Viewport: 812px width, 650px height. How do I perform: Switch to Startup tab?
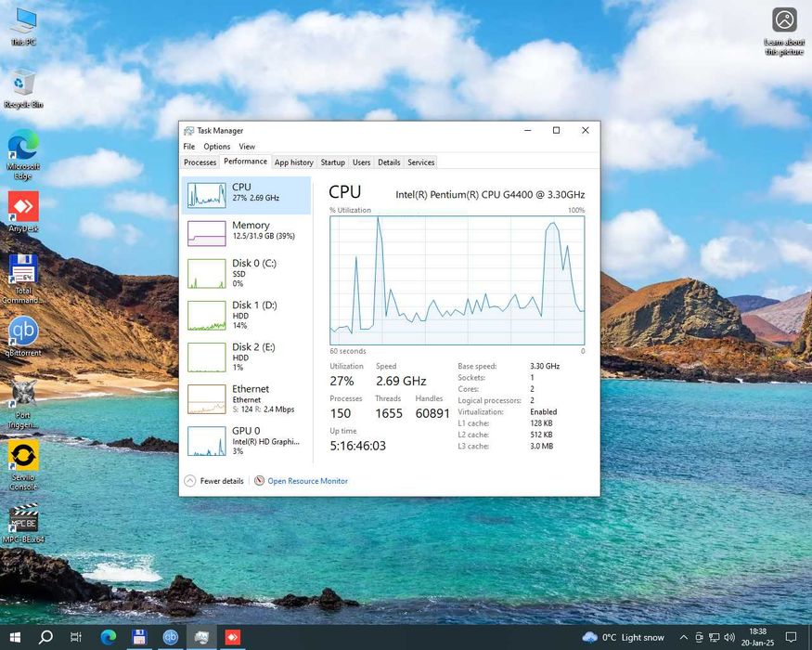[332, 162]
